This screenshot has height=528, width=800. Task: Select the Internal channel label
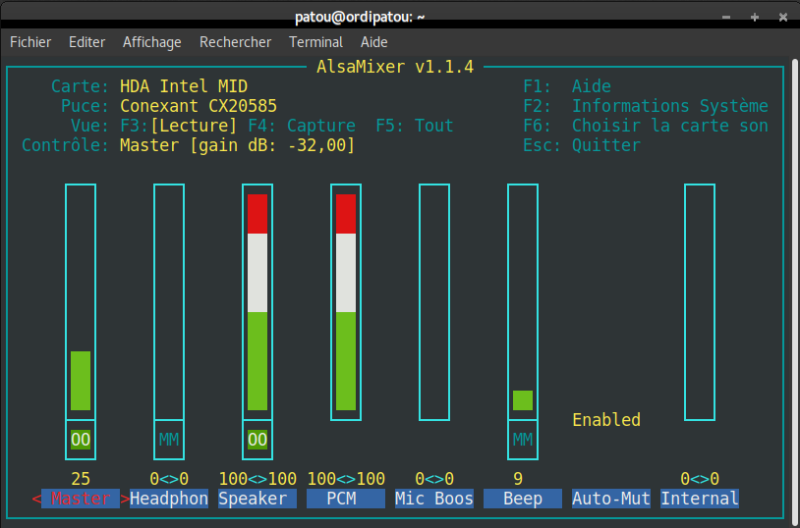tap(699, 498)
